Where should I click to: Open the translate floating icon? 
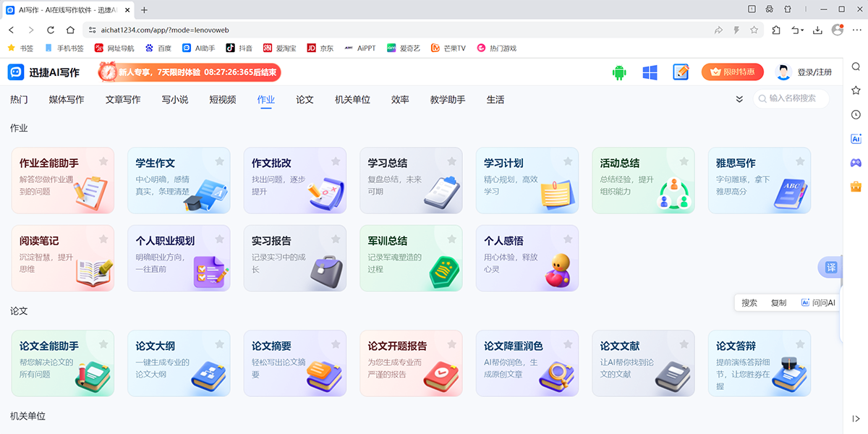coord(831,267)
